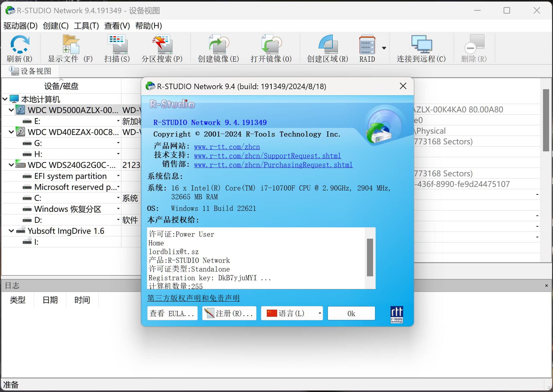Open the 工具(T) menu
The image size is (553, 392).
point(86,26)
